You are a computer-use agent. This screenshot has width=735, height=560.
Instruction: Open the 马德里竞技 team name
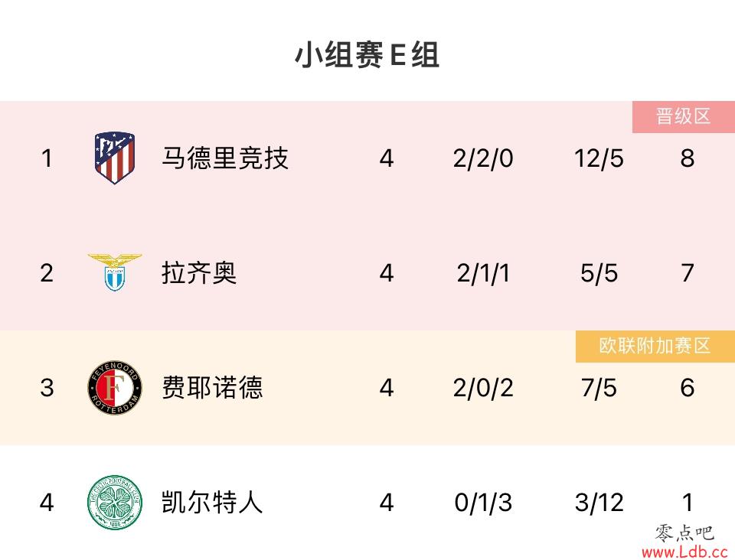tap(225, 158)
